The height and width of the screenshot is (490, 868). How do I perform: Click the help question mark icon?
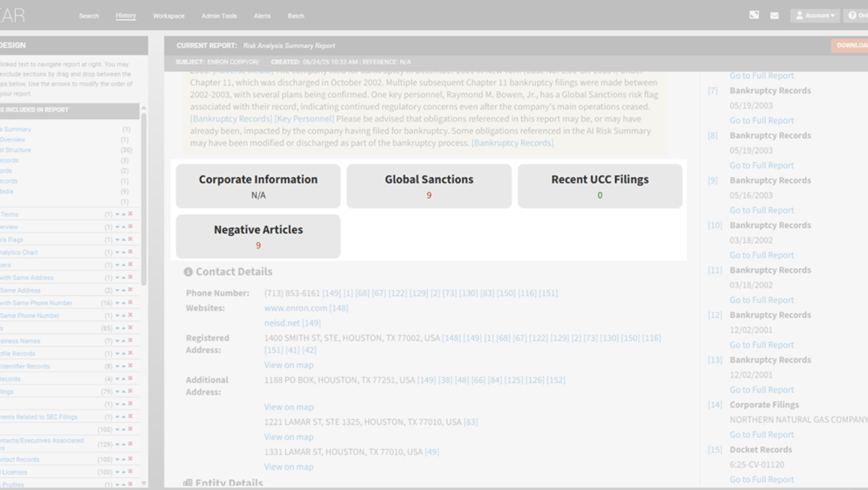tap(853, 16)
